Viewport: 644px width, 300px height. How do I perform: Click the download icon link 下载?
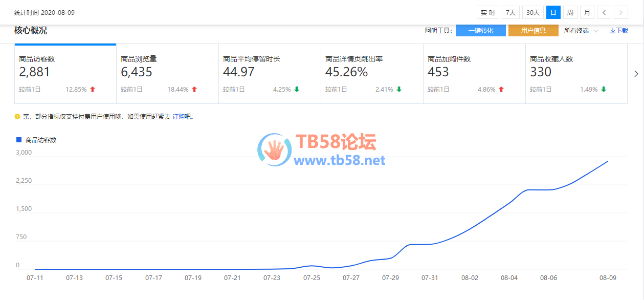coord(619,31)
